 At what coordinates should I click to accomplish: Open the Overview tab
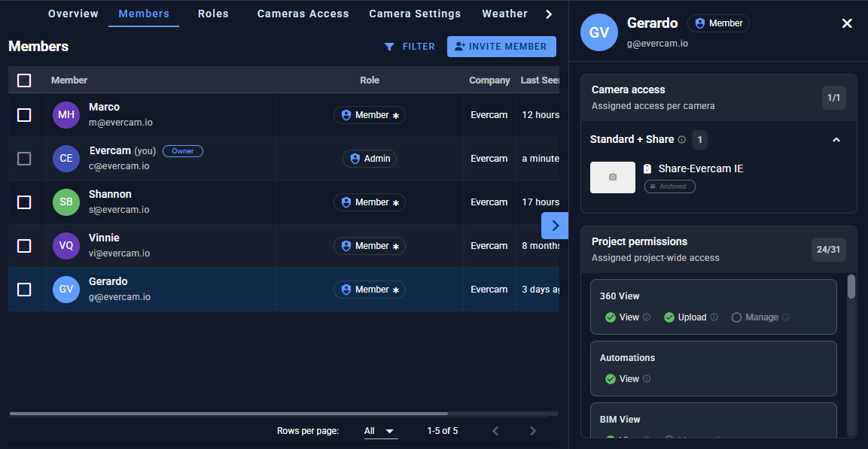click(73, 14)
